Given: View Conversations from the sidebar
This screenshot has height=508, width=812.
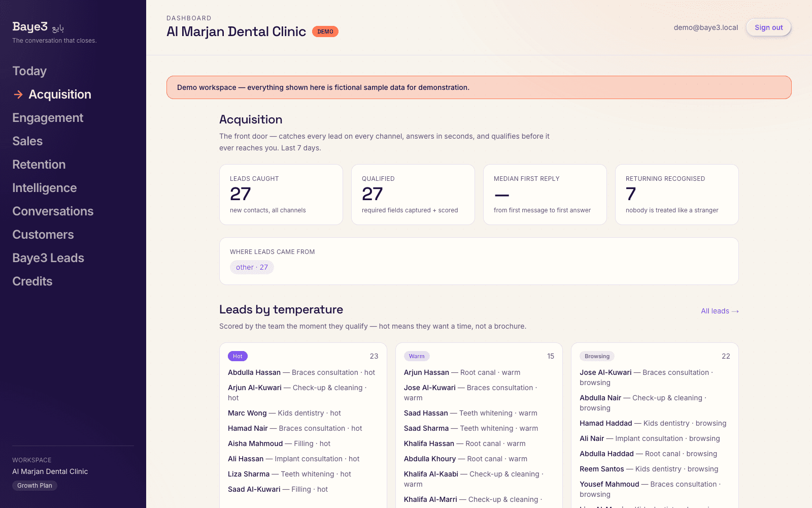Looking at the screenshot, I should pos(53,211).
